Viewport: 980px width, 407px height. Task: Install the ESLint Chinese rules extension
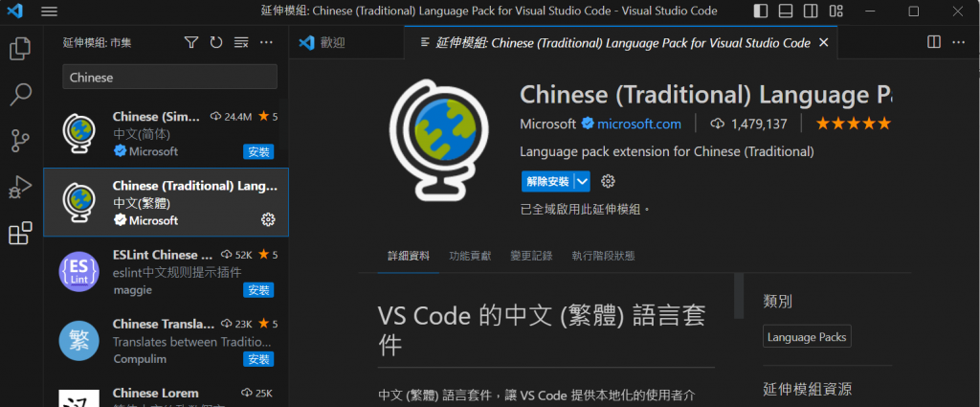pos(258,290)
